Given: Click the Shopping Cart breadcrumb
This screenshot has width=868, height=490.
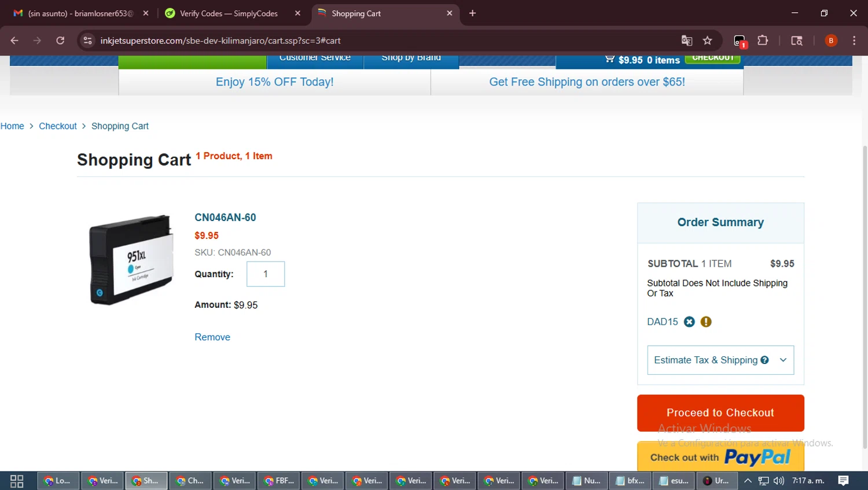Looking at the screenshot, I should pos(120,126).
